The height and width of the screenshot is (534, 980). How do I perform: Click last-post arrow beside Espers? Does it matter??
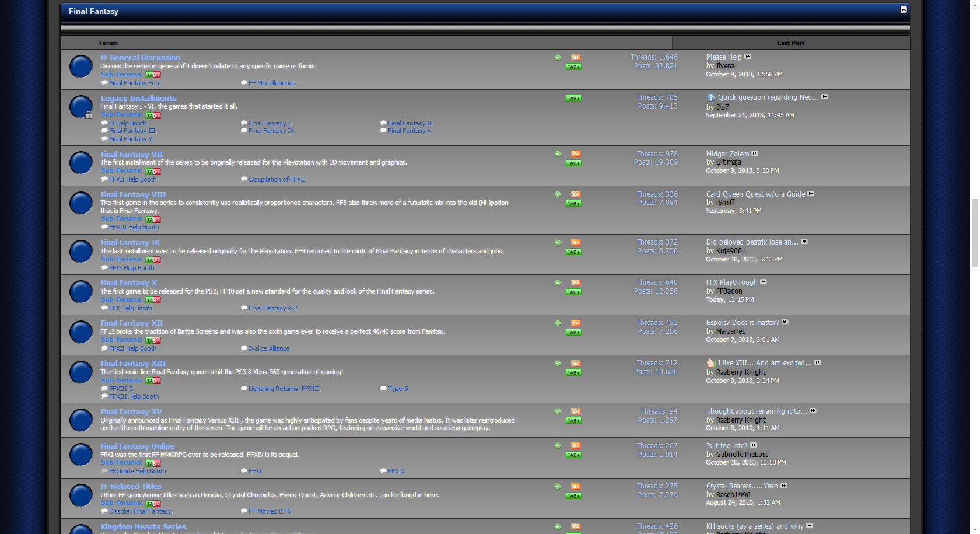point(785,322)
